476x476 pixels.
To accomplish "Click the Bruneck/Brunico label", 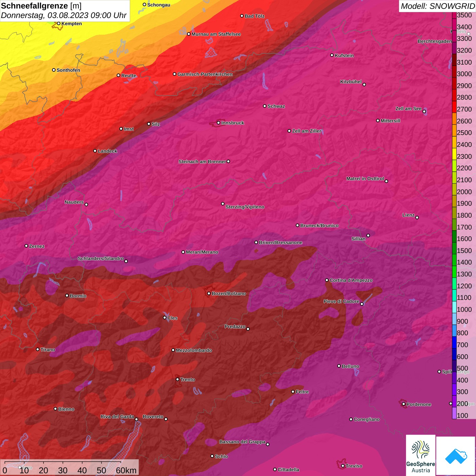I will tap(319, 225).
